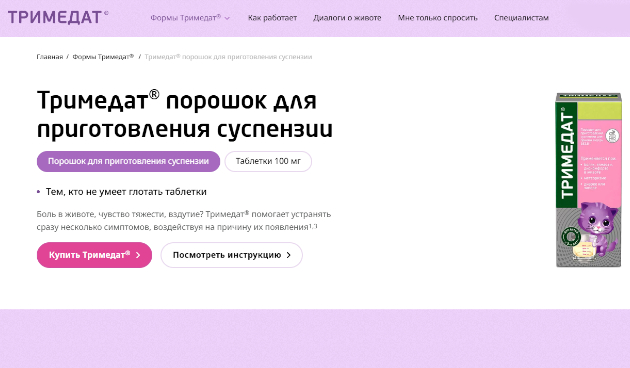This screenshot has width=630, height=368.
Task: Switch to Таблетки 100 мг tab
Action: (268, 162)
